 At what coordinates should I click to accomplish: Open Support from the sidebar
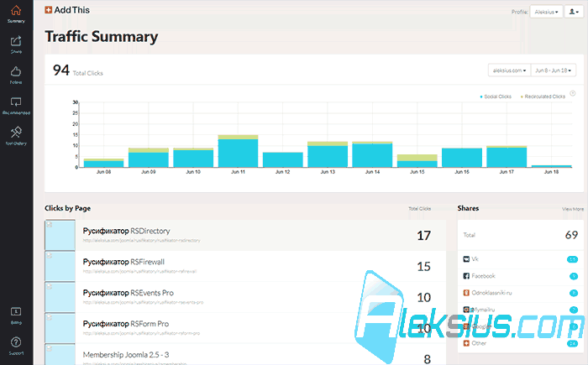point(16,347)
